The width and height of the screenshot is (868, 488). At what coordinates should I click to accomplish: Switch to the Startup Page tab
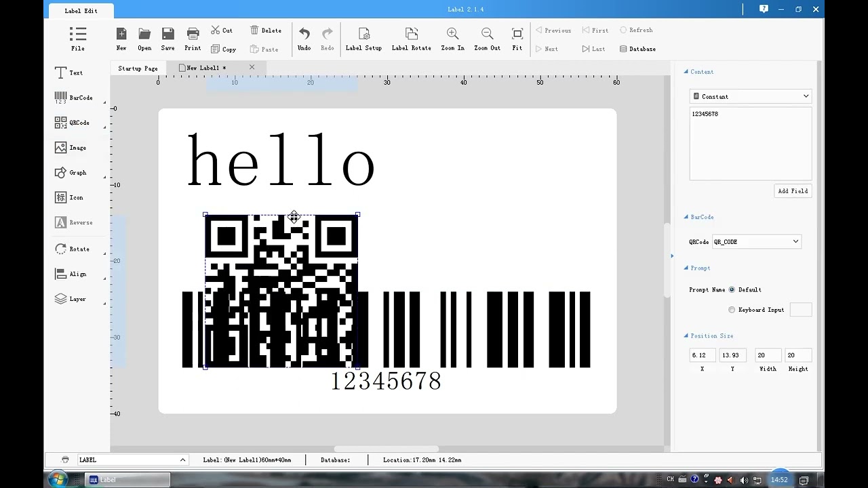(x=138, y=68)
